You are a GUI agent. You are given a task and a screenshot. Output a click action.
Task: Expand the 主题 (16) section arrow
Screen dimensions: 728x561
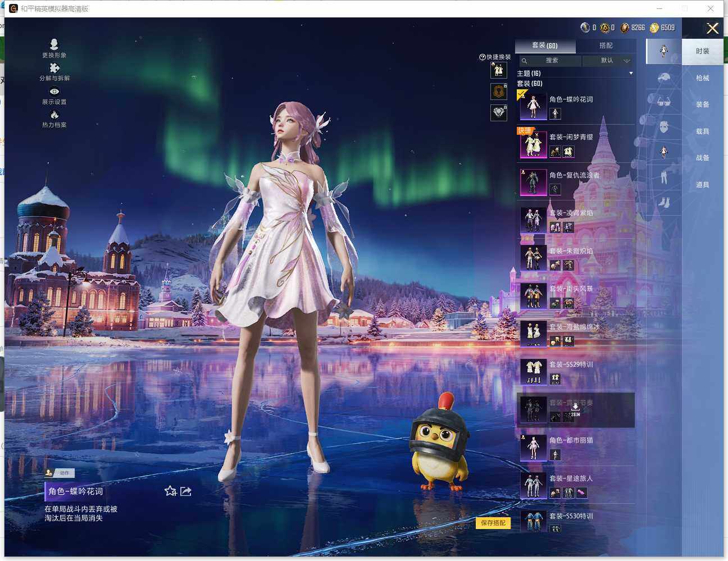(x=631, y=74)
